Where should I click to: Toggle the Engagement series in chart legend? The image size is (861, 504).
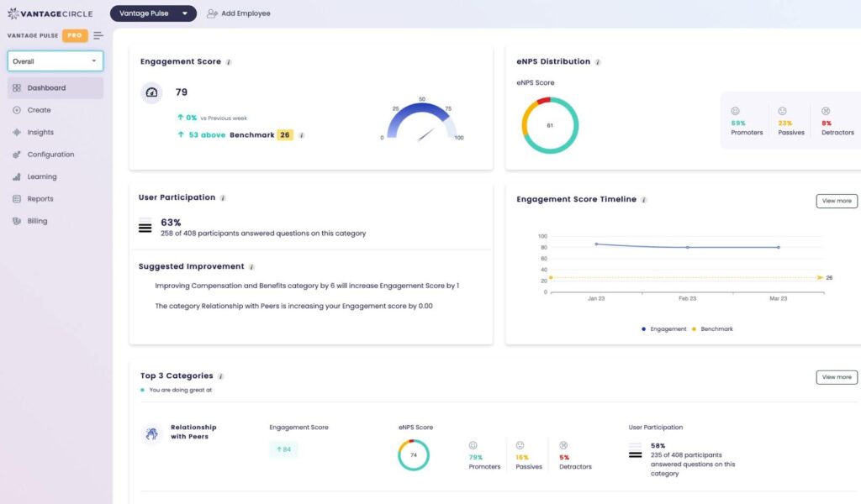(x=663, y=329)
